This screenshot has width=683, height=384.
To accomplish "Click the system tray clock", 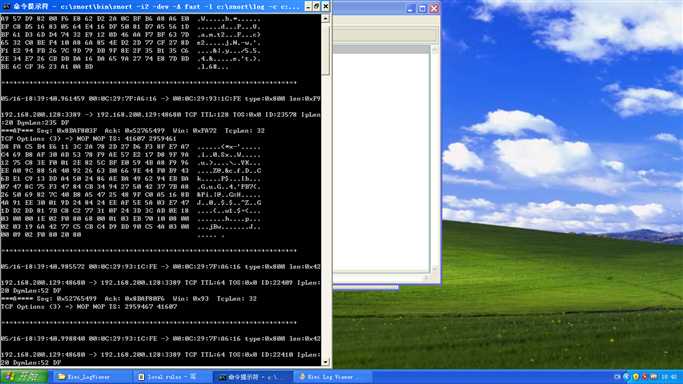I will (669, 377).
